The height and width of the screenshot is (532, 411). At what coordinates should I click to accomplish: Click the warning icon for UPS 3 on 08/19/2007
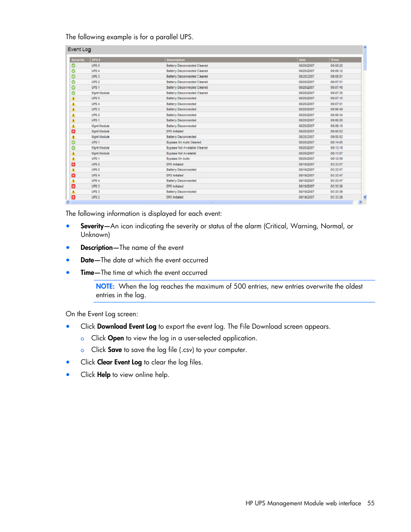point(73,192)
